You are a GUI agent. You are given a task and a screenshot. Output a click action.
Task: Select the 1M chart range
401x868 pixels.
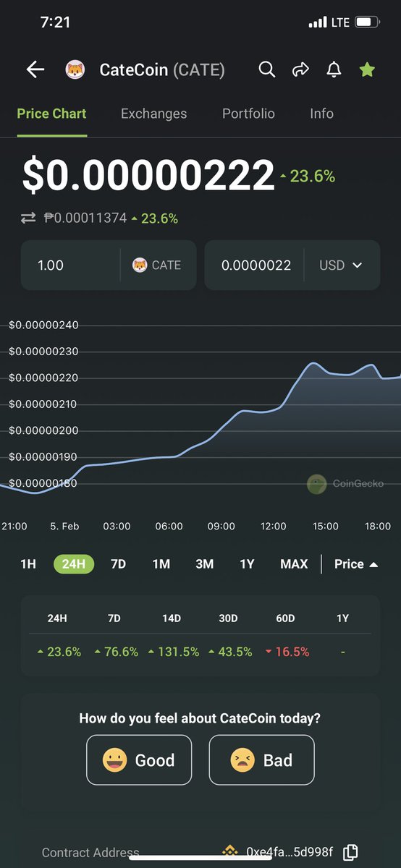click(161, 564)
